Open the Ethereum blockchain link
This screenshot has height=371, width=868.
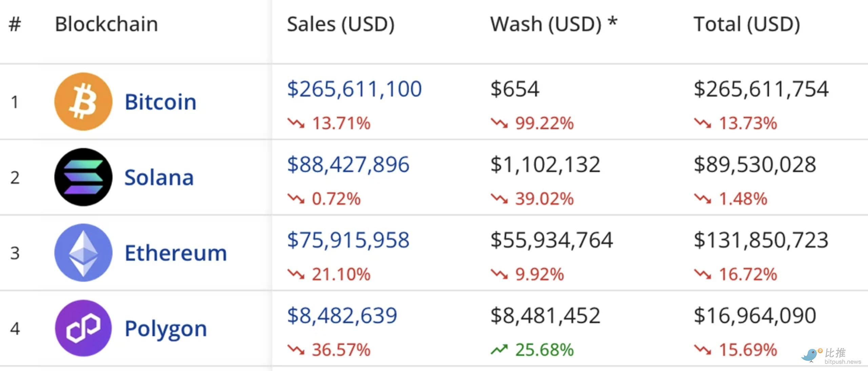coord(176,253)
